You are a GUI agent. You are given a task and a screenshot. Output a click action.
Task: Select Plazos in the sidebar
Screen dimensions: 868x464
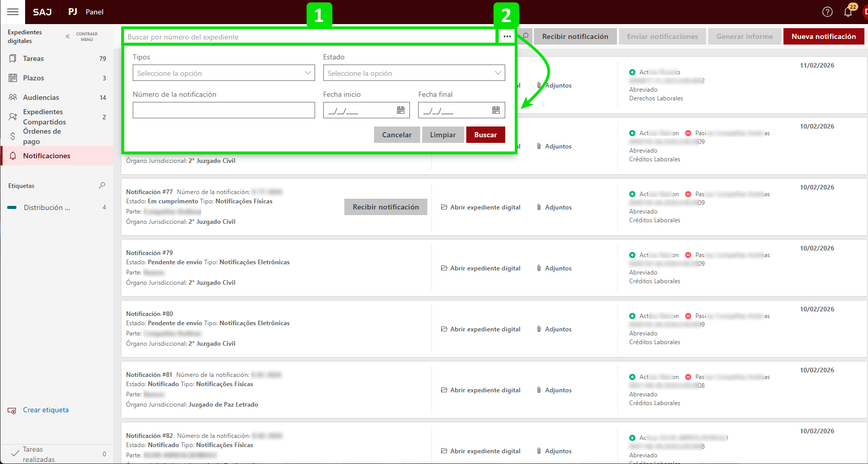coord(33,78)
